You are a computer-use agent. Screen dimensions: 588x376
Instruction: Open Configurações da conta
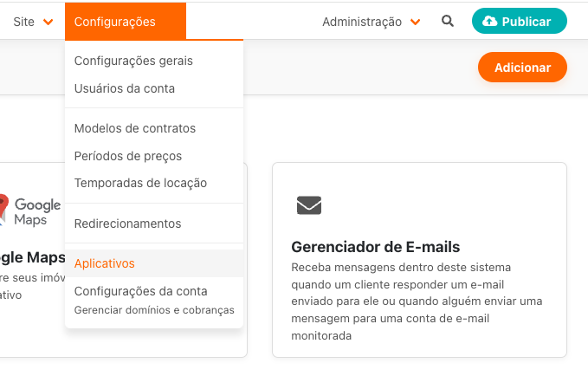[x=141, y=291]
